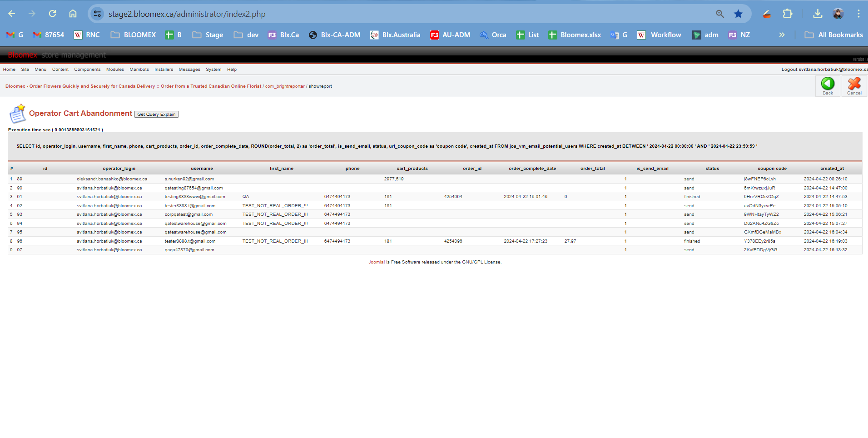
Task: Open the Menu menu item
Action: click(40, 70)
